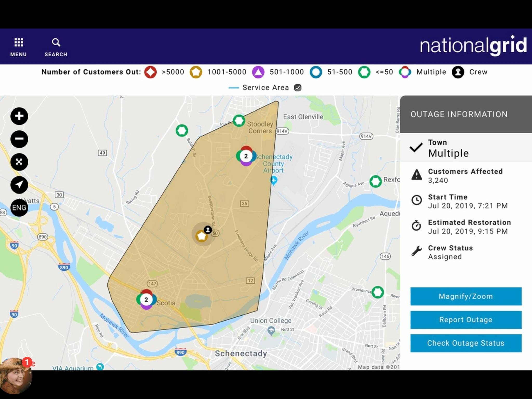532x399 pixels.
Task: Open multiple-outage cluster at Scotia
Action: click(x=146, y=300)
